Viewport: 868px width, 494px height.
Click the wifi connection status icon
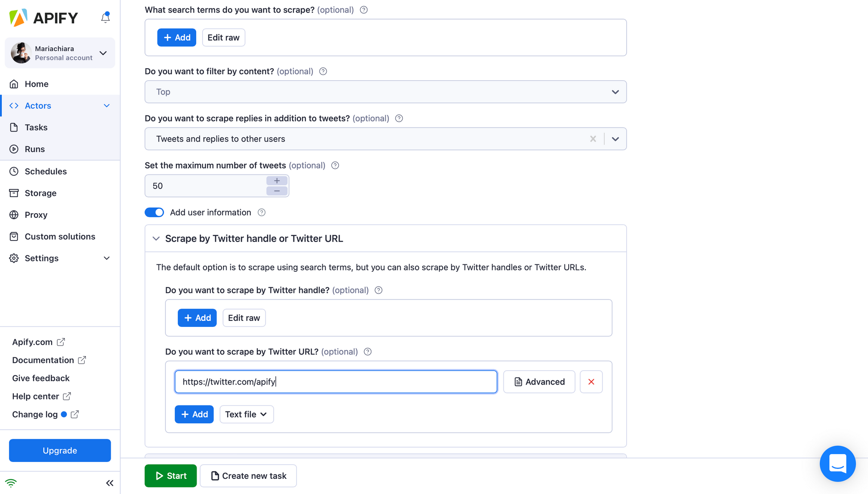pyautogui.click(x=11, y=483)
